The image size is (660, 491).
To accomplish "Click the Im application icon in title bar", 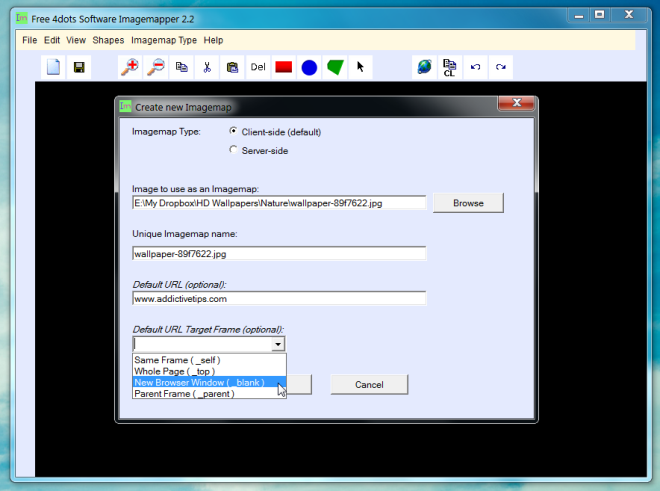I will click(21, 18).
